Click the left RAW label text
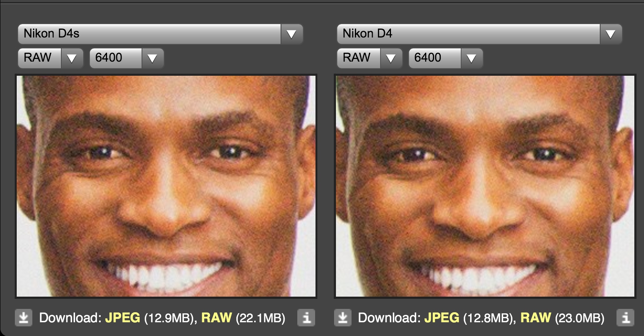This screenshot has height=336, width=644. [38, 58]
